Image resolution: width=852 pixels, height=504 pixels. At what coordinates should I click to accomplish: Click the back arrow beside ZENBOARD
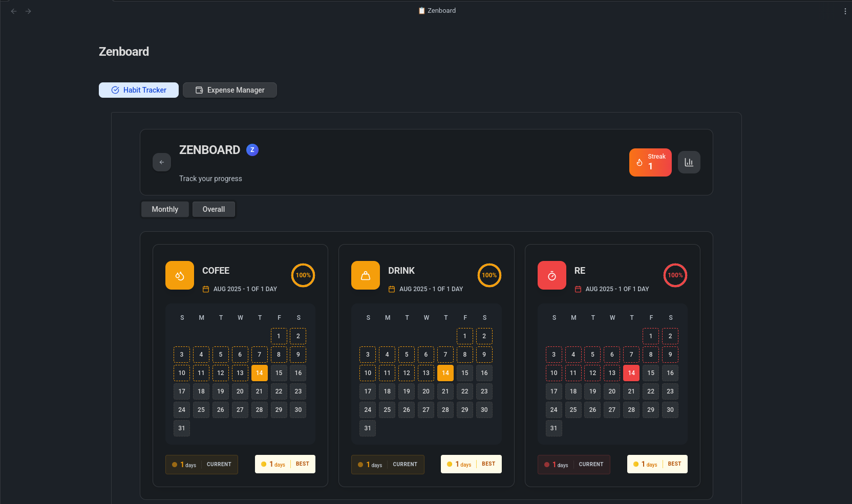161,162
